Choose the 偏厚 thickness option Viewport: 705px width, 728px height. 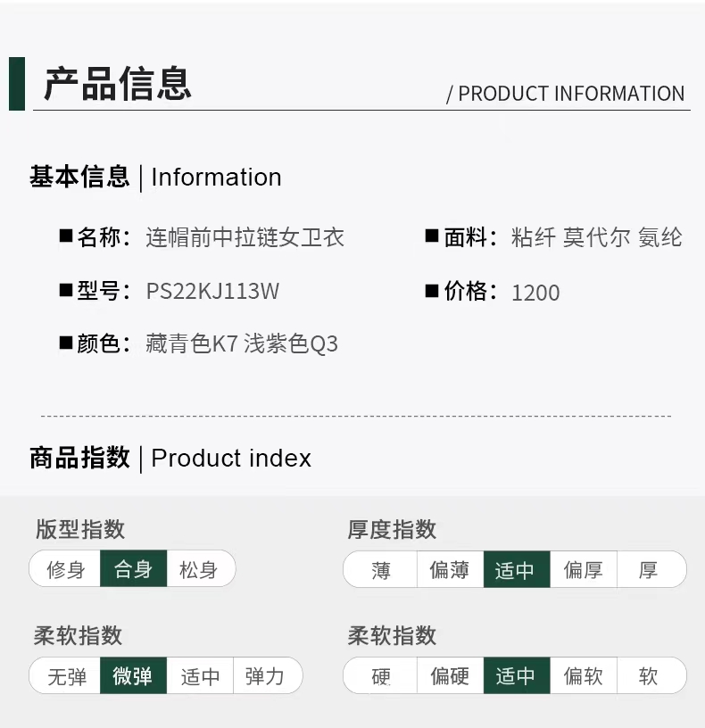pyautogui.click(x=583, y=570)
